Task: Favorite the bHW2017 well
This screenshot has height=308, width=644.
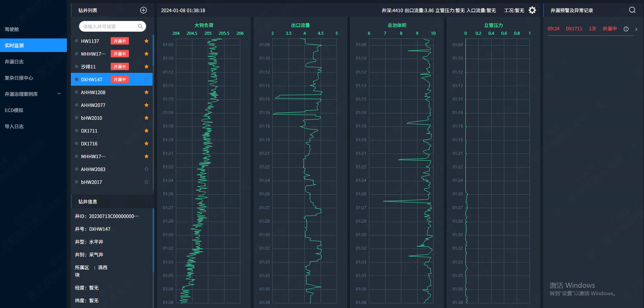Action: [146, 182]
